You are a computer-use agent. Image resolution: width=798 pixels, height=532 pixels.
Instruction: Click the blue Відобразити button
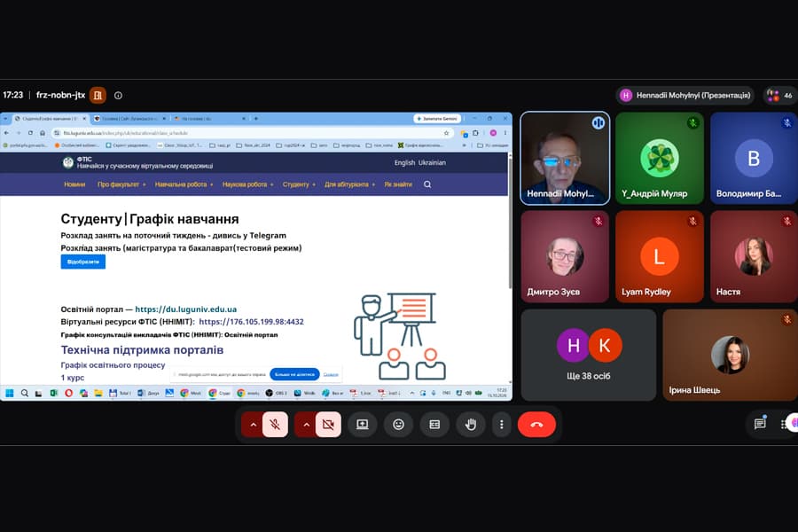83,262
